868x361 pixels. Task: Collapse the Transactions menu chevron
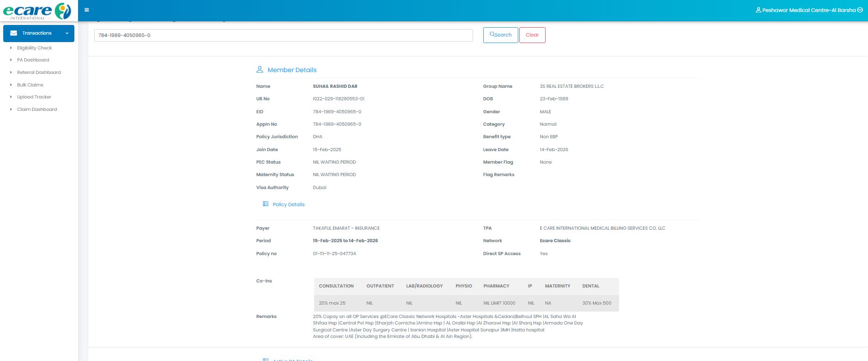tap(67, 33)
